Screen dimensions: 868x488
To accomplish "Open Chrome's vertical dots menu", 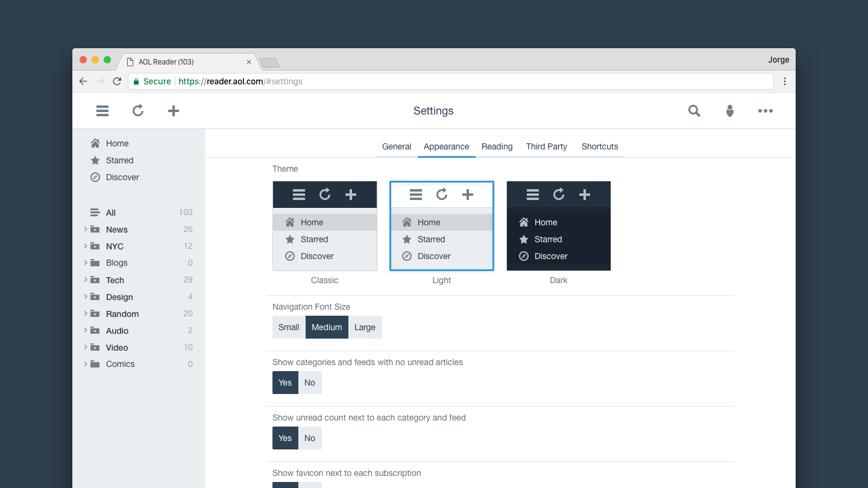I will pos(785,81).
